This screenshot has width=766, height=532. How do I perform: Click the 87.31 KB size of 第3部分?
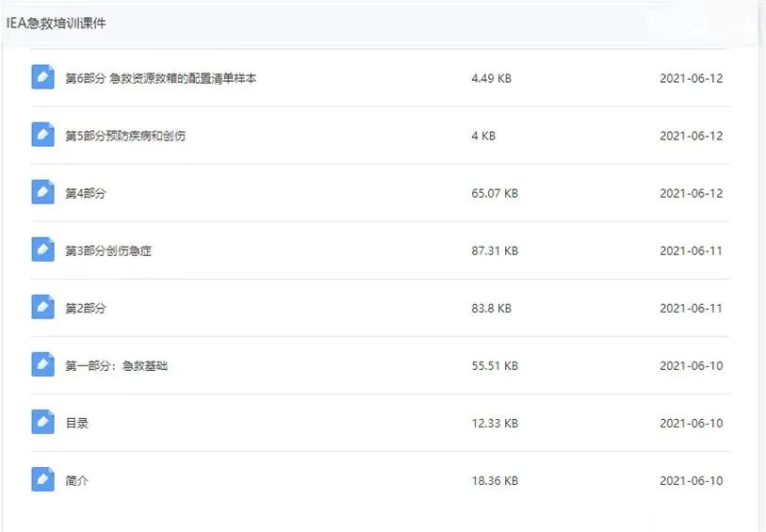click(495, 250)
